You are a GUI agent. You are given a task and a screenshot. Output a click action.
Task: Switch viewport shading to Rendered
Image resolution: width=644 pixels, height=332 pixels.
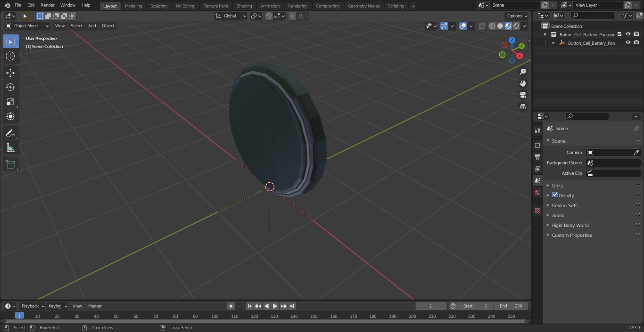click(x=516, y=26)
